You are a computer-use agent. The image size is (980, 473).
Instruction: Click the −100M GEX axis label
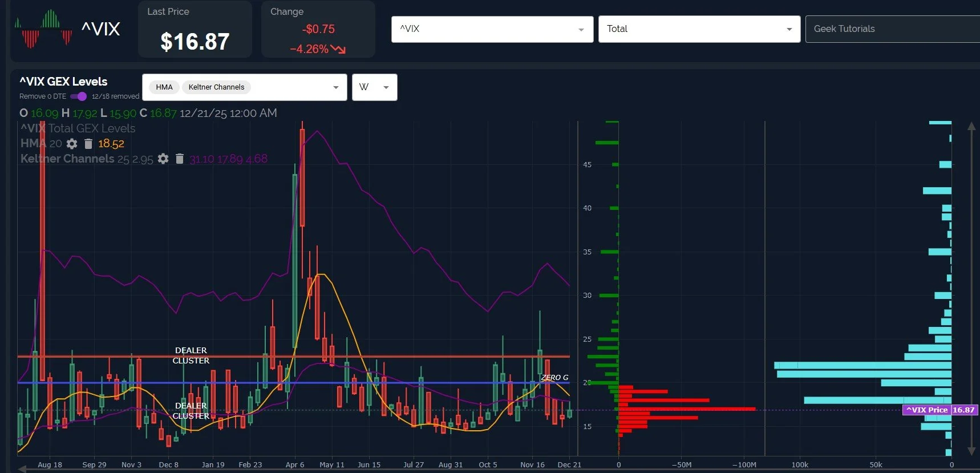[x=744, y=464]
